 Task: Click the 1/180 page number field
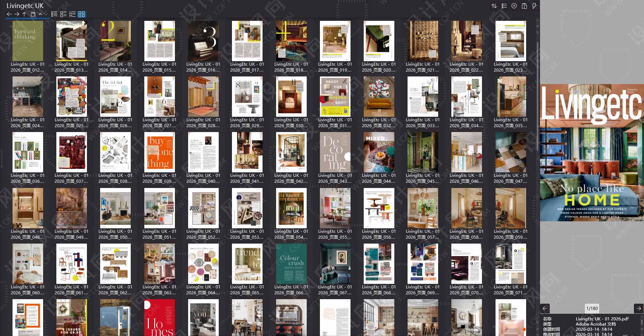592,308
